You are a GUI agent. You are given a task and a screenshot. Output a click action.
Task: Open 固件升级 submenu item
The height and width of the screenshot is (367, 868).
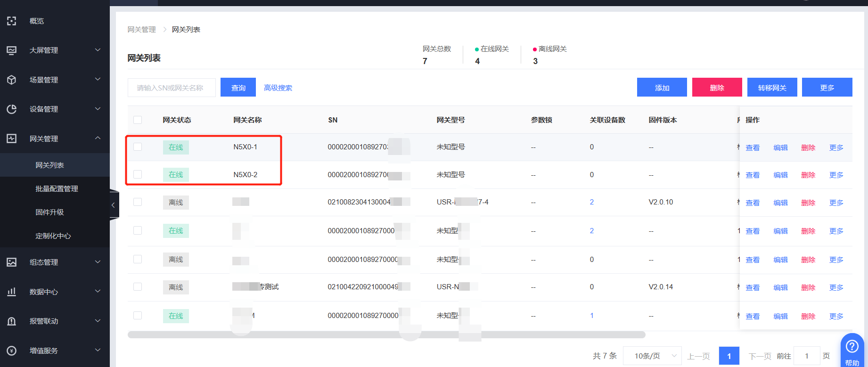point(49,212)
